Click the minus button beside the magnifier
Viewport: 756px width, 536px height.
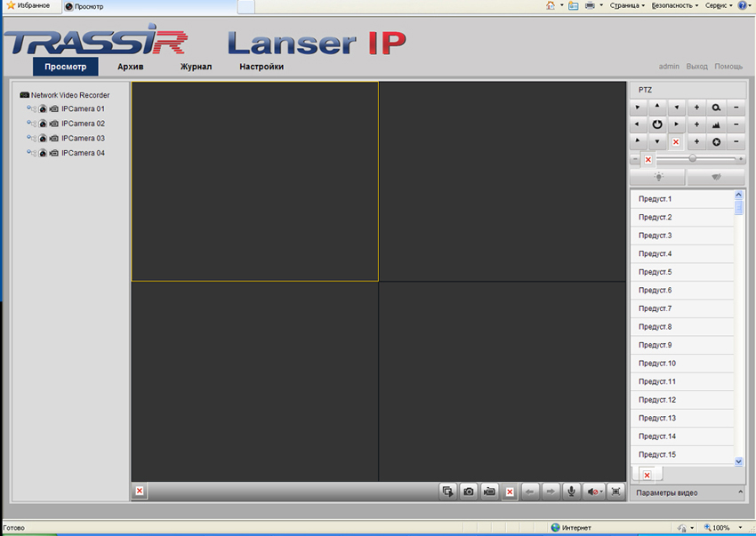pyautogui.click(x=736, y=108)
